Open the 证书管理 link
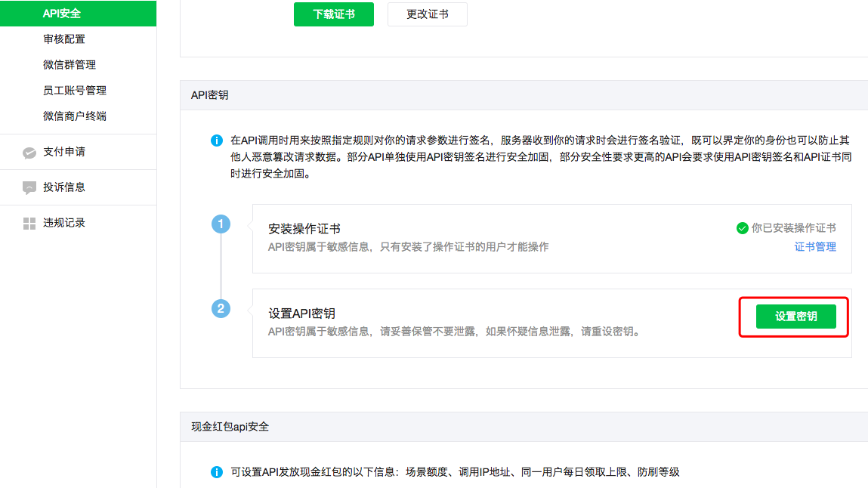This screenshot has width=868, height=488. [815, 246]
